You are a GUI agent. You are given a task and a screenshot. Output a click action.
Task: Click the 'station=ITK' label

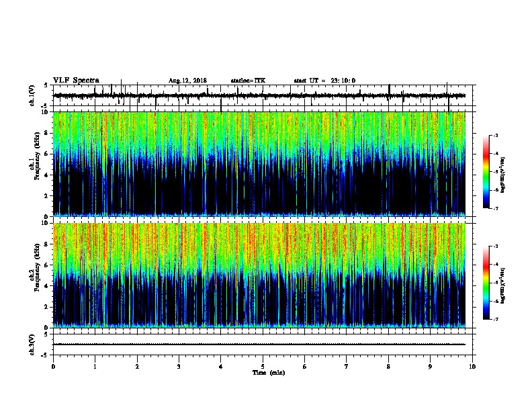tap(248, 81)
